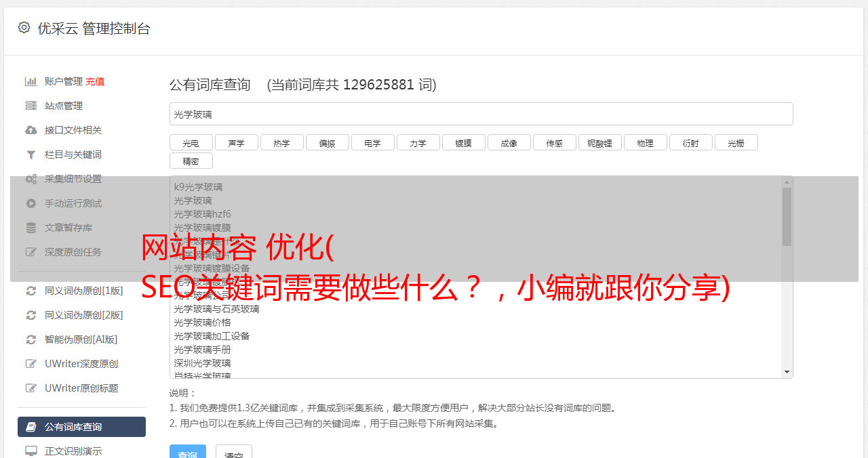Click the 光电 tag button
This screenshot has height=458, width=868.
coord(191,142)
